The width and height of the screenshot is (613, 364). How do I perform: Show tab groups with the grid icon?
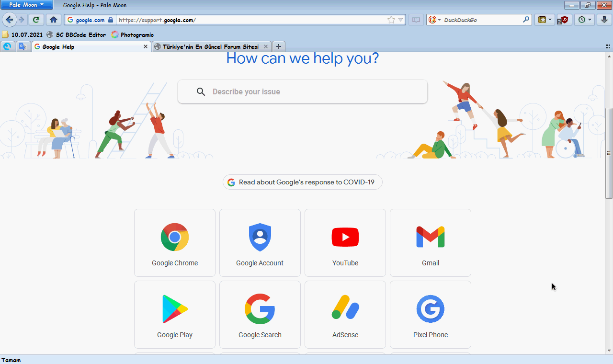point(608,46)
